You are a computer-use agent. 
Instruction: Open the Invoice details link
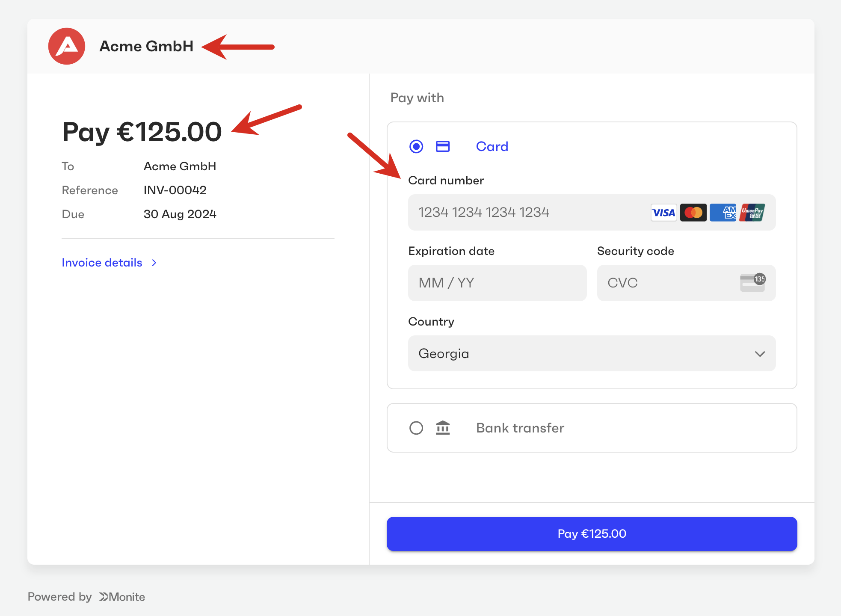pos(102,263)
